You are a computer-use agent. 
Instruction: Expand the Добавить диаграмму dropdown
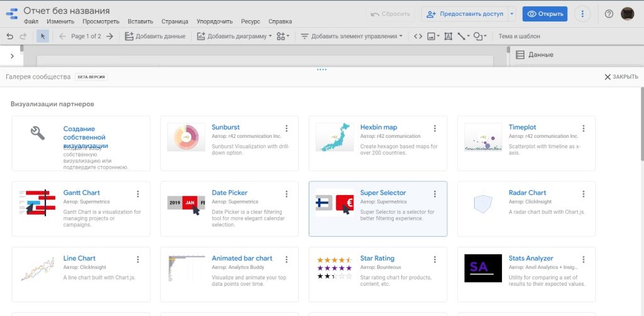tap(233, 37)
